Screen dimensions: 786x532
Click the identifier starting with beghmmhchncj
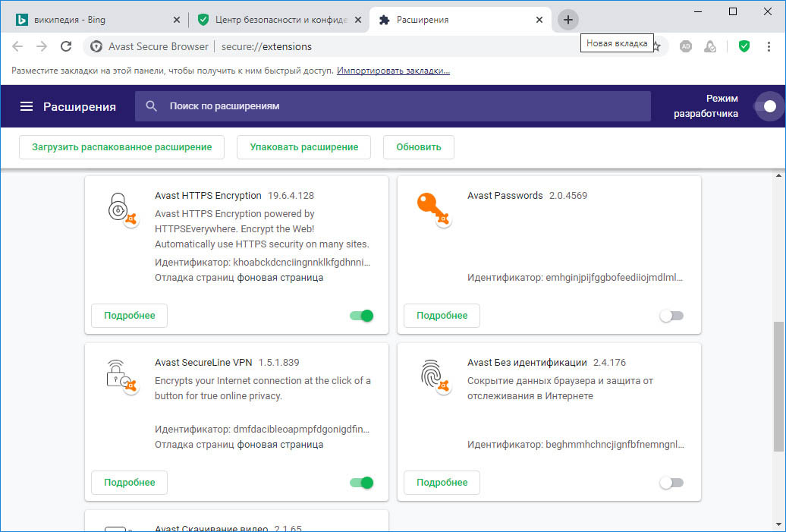click(615, 444)
